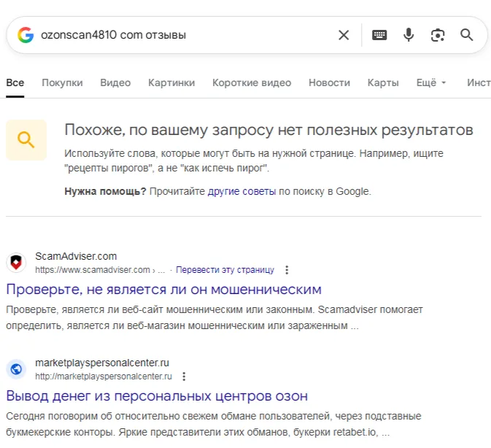Submit search with magnifying glass icon

(x=466, y=35)
